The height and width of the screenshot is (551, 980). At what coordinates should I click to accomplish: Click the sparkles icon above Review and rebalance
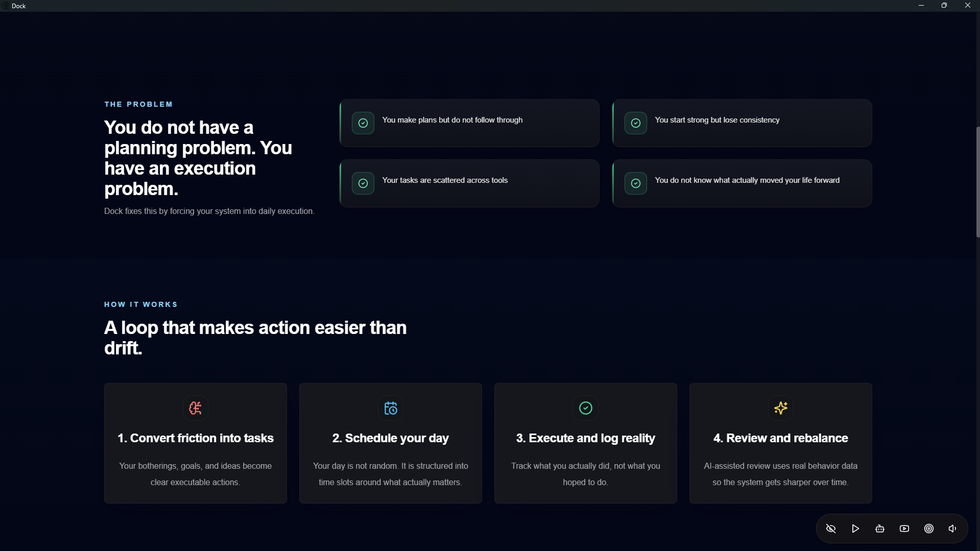point(780,408)
